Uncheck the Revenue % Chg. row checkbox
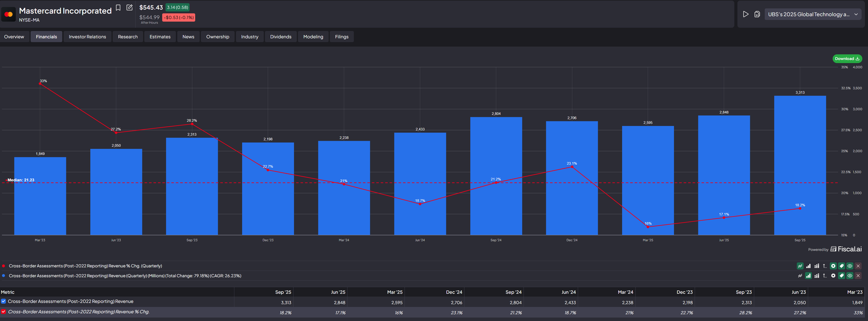Screen dimensions: 868x321 pyautogui.click(x=3, y=311)
